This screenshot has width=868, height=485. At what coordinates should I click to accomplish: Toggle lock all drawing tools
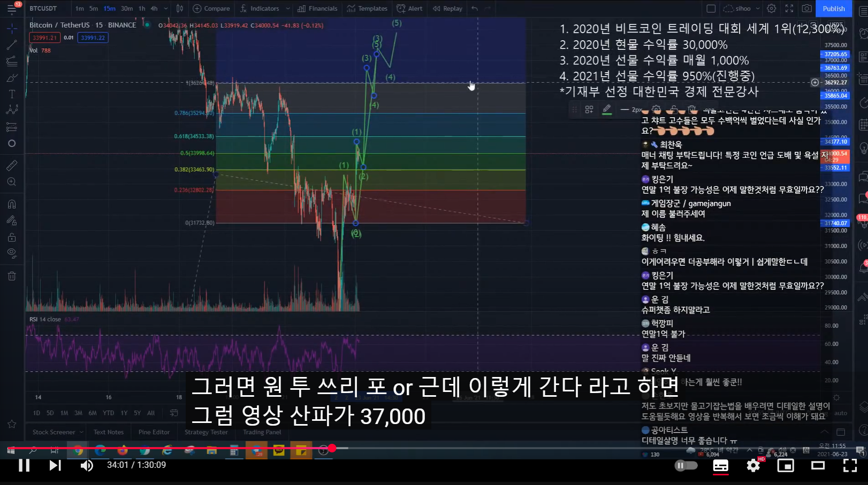[x=12, y=237]
